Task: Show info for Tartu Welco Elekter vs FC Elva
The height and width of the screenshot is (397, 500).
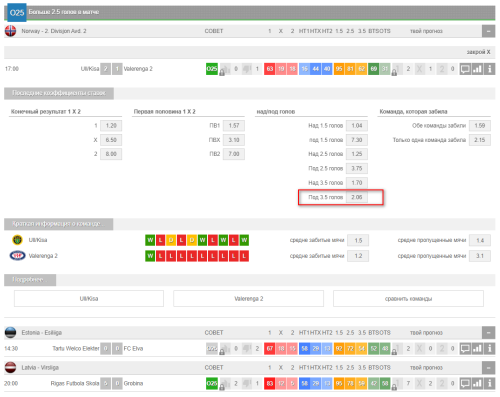Action: click(x=489, y=349)
